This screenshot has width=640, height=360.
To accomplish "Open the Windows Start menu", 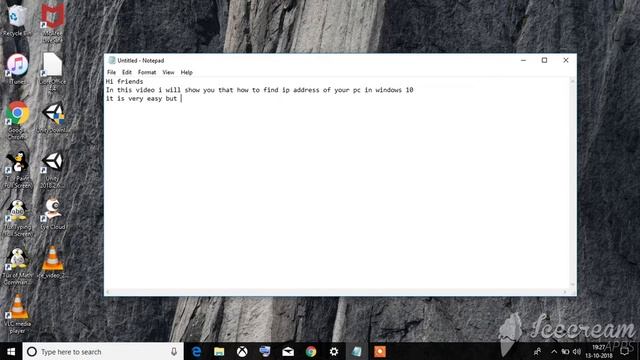I will click(11, 351).
